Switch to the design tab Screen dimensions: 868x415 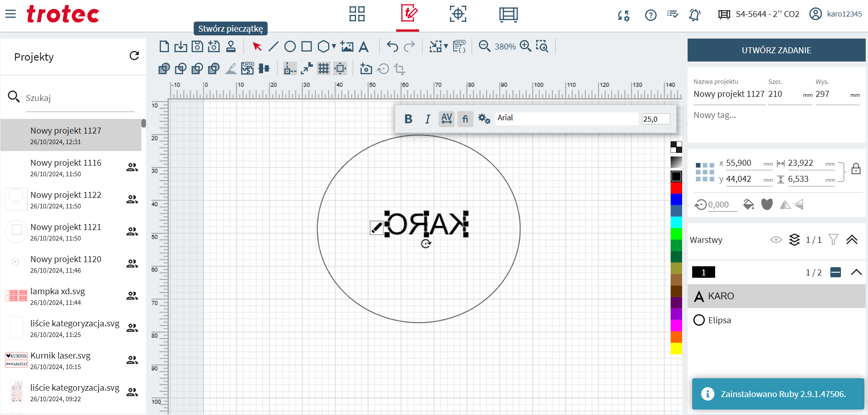408,14
